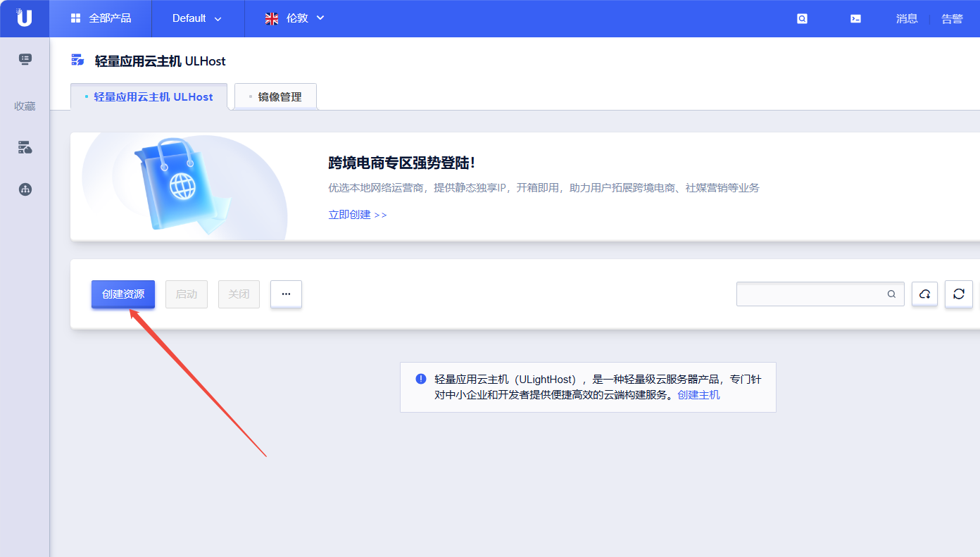
Task: Click the banner description starting 优选本地网络运营商
Action: [544, 188]
